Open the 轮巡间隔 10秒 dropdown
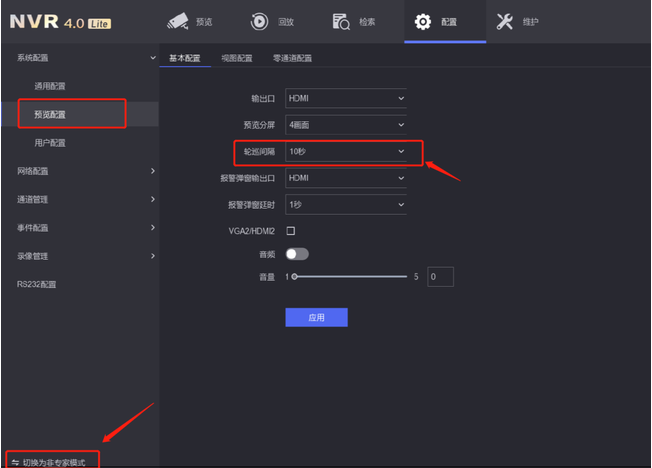652x468 pixels. tap(346, 151)
